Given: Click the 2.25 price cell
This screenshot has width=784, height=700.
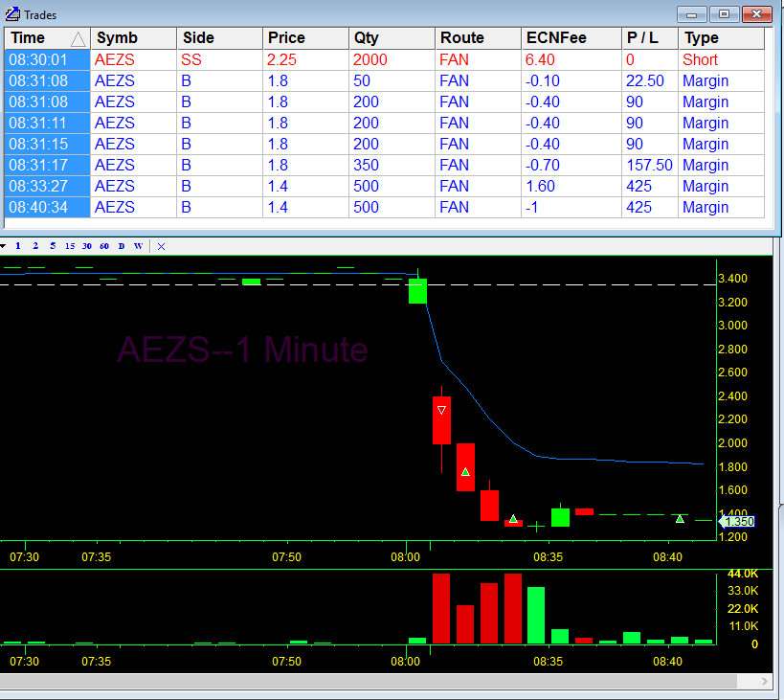Looking at the screenshot, I should 305,59.
